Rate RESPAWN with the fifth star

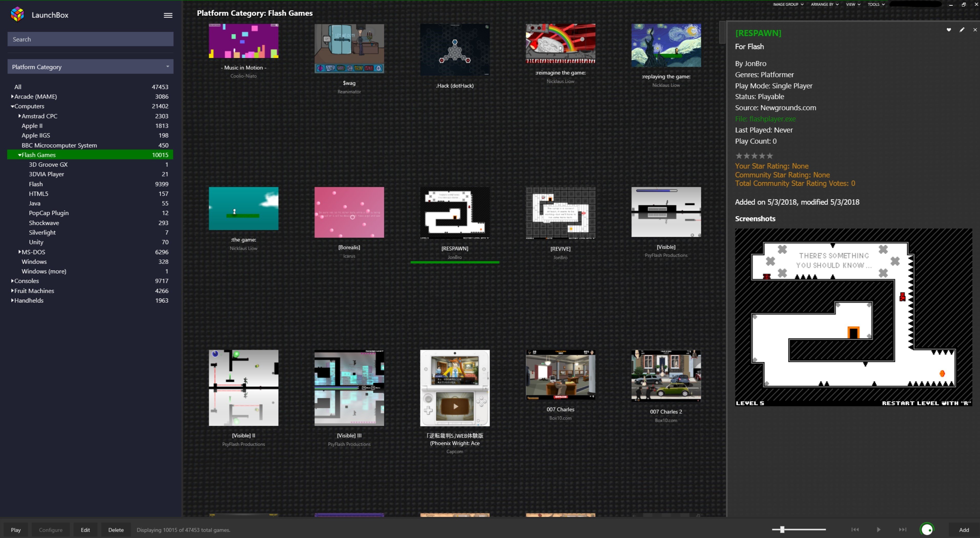click(x=770, y=156)
